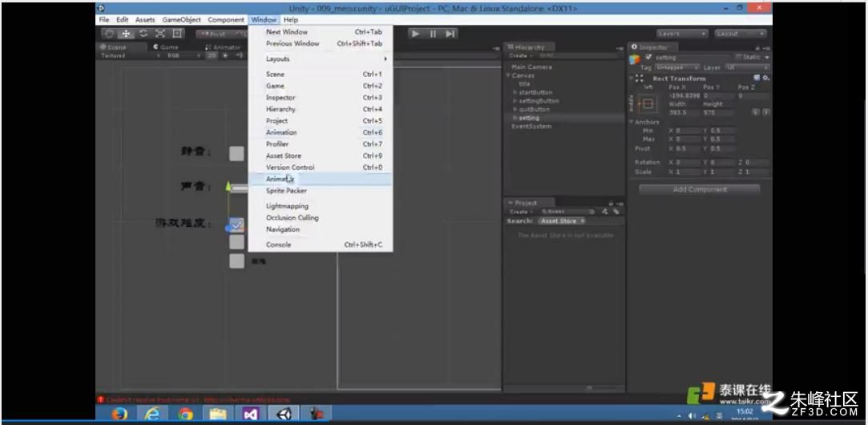Open the Layers dropdown
This screenshot has width=868, height=425.
683,34
